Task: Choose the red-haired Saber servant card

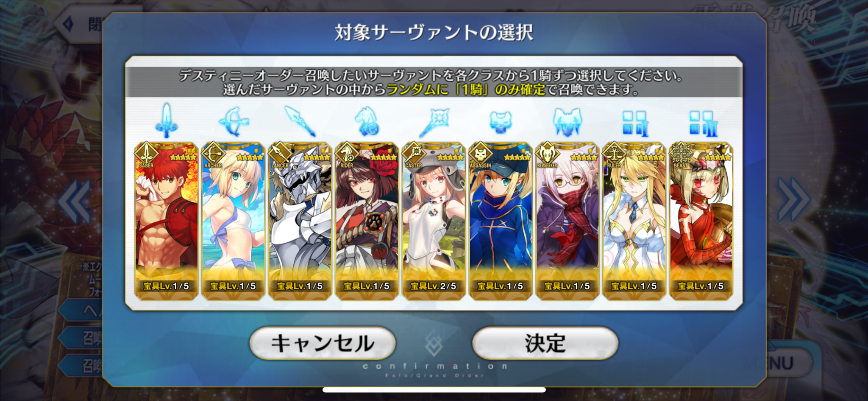Action: (166, 221)
